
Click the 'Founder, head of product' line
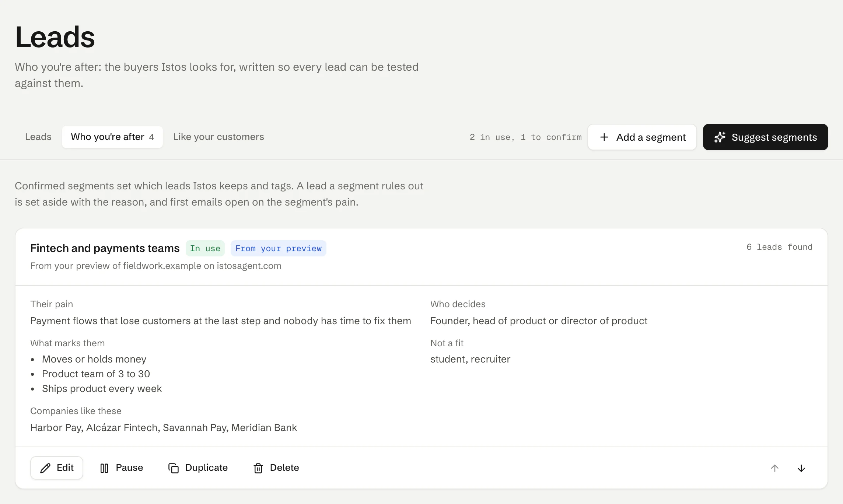pos(539,321)
